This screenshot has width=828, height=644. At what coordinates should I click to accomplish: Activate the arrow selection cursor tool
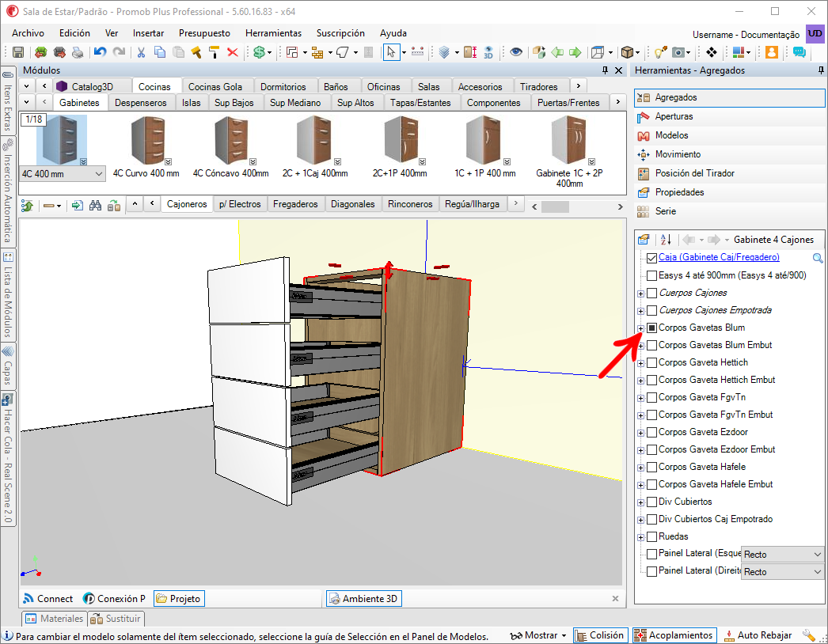[391, 52]
